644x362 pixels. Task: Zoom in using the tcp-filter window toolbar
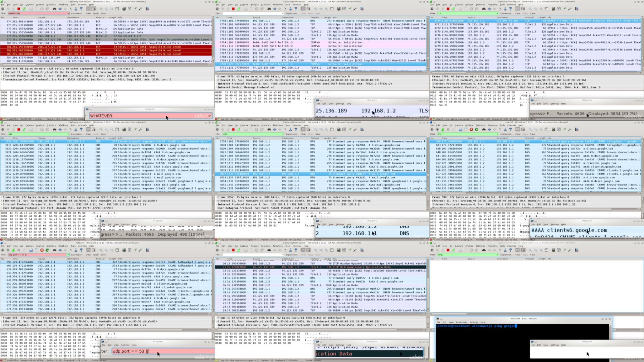pyautogui.click(x=530, y=9)
